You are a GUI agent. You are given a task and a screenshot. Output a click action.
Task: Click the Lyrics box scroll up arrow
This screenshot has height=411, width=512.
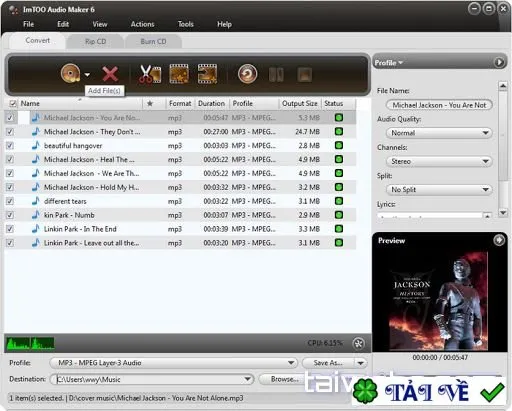point(487,216)
